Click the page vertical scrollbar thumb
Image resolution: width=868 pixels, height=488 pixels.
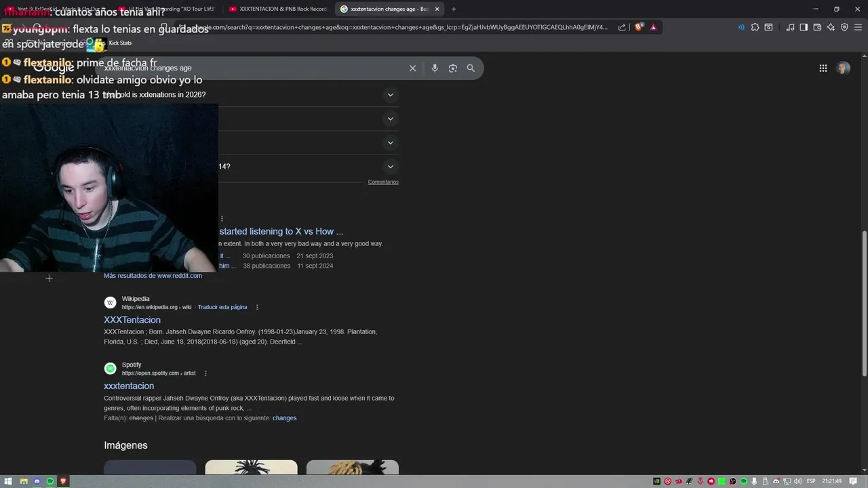coord(864,304)
